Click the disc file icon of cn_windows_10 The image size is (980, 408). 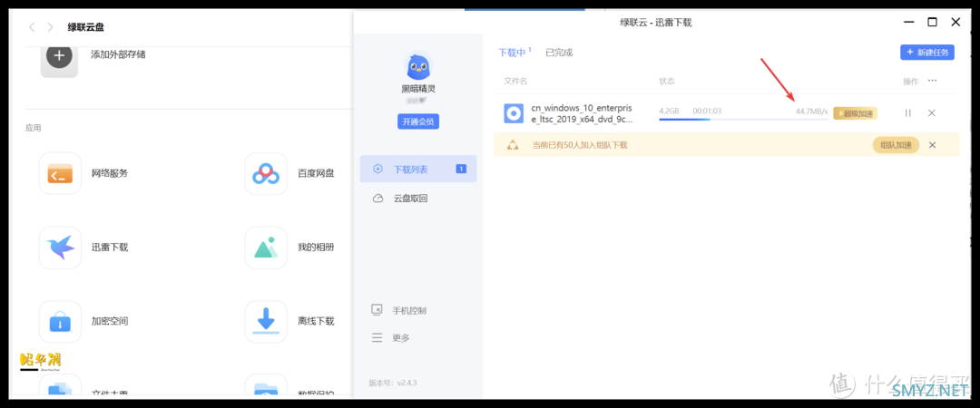tap(514, 113)
